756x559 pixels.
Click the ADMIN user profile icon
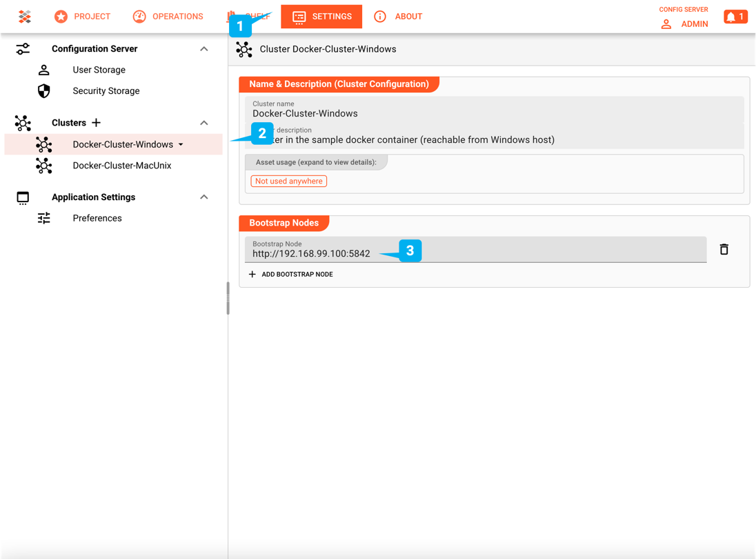[x=665, y=23]
